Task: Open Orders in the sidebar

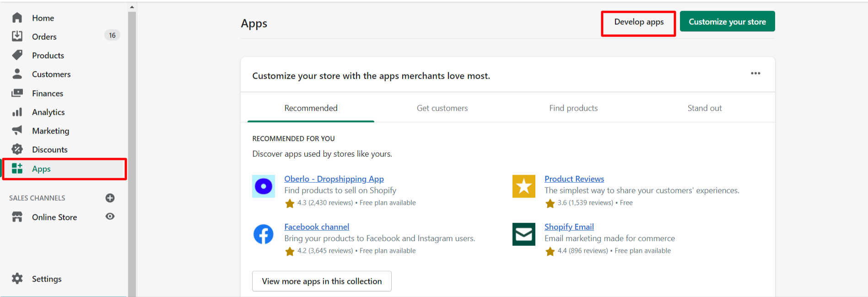Action: pyautogui.click(x=44, y=37)
